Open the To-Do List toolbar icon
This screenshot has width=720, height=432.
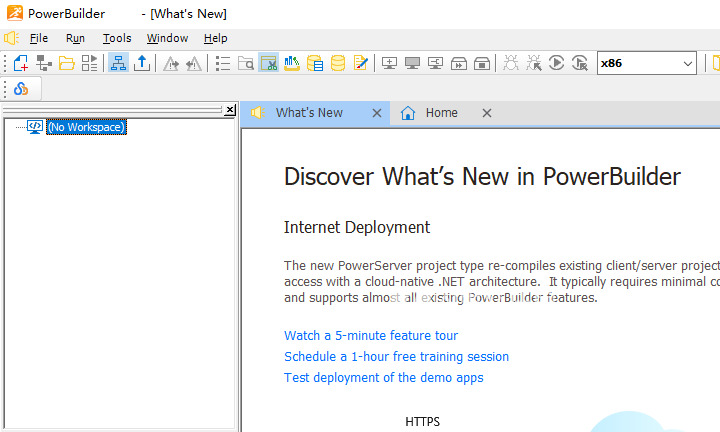(x=223, y=63)
